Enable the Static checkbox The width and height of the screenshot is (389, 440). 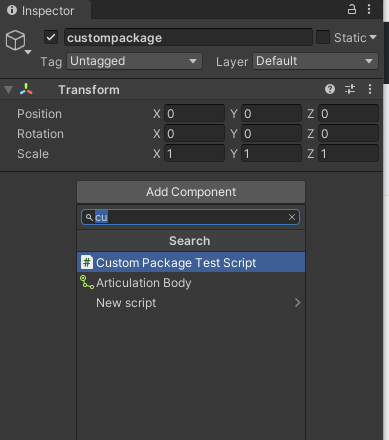click(323, 37)
